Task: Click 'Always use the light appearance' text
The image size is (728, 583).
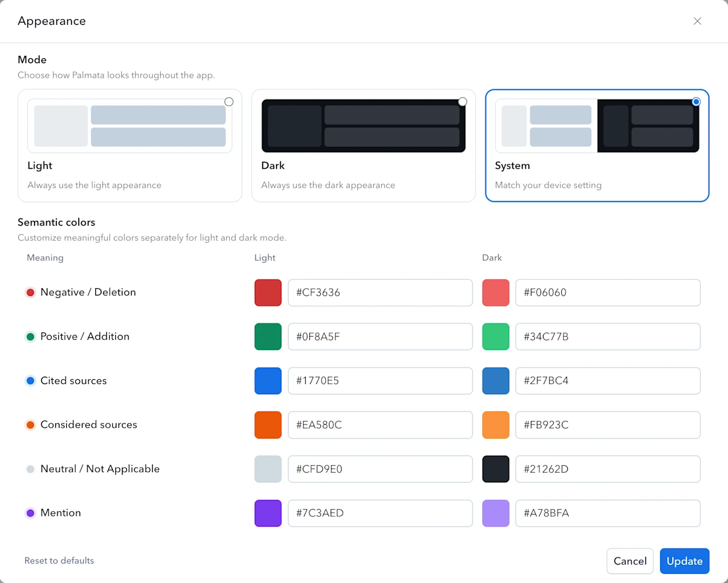Action: 94,185
